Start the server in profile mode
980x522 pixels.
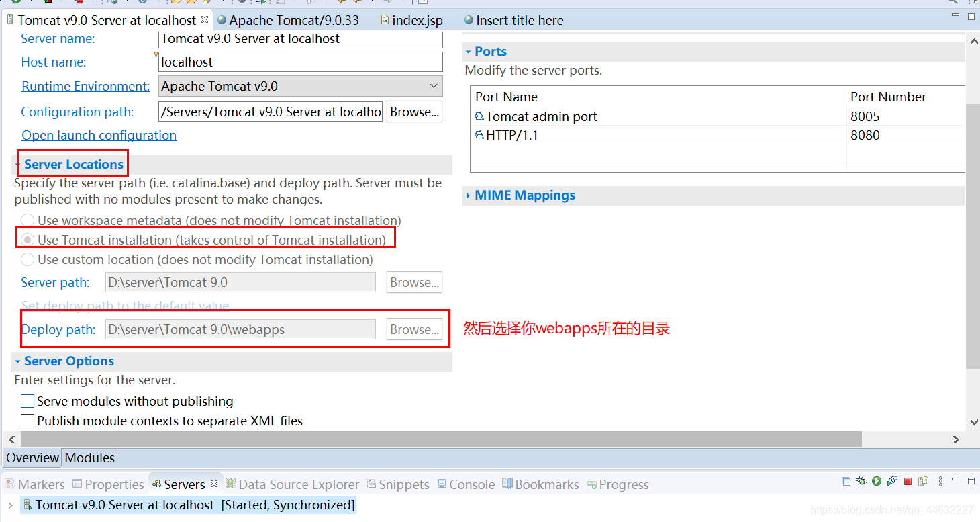892,481
